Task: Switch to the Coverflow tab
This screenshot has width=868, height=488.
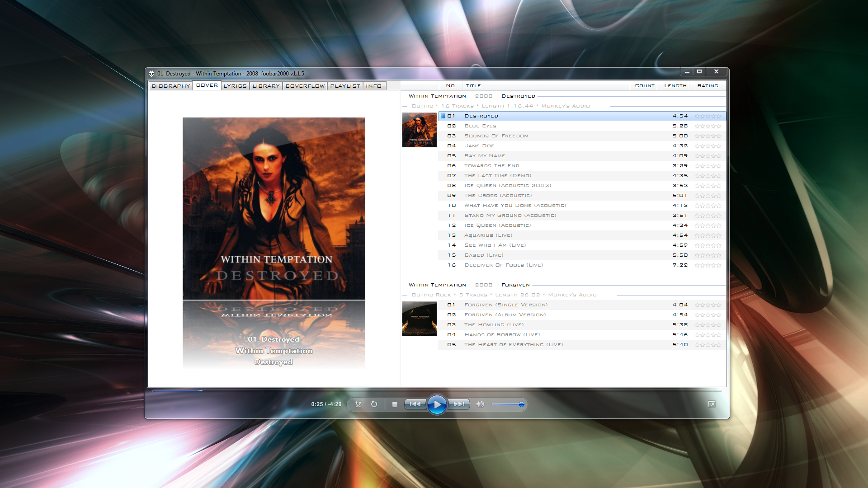Action: [305, 86]
